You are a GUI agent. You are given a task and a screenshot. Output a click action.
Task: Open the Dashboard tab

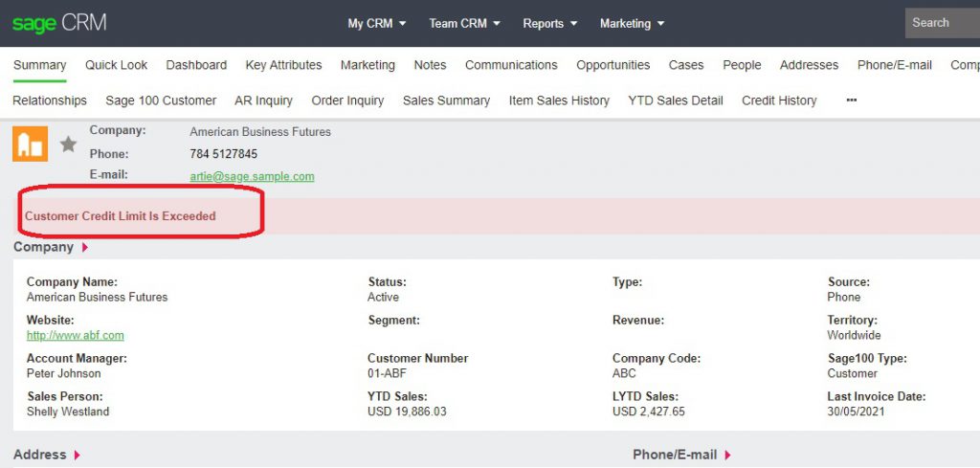coord(196,65)
